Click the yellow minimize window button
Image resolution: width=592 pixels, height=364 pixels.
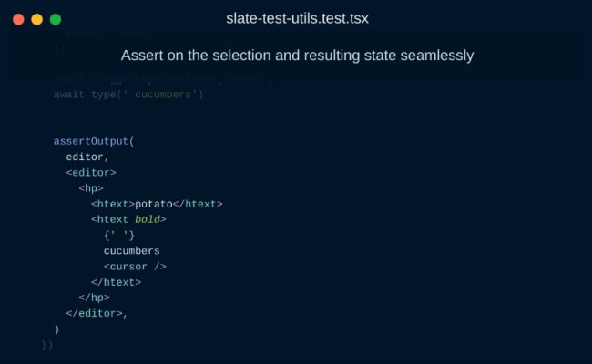pyautogui.click(x=36, y=18)
